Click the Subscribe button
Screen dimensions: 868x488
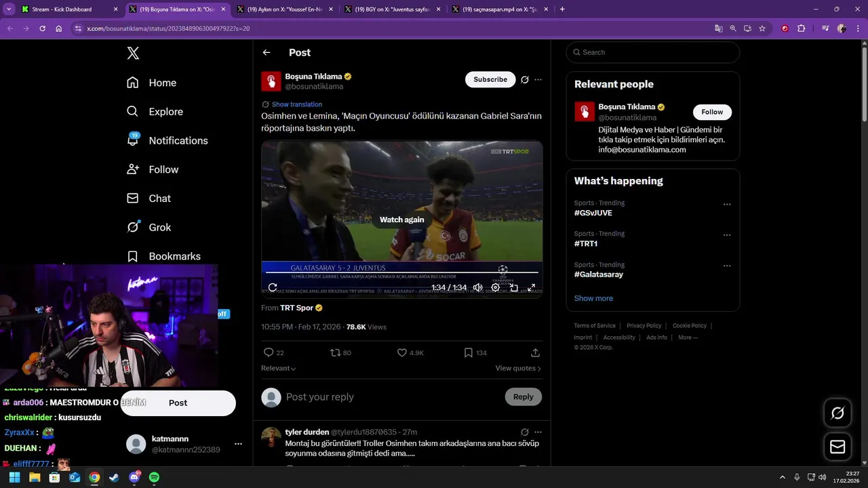[x=490, y=79]
